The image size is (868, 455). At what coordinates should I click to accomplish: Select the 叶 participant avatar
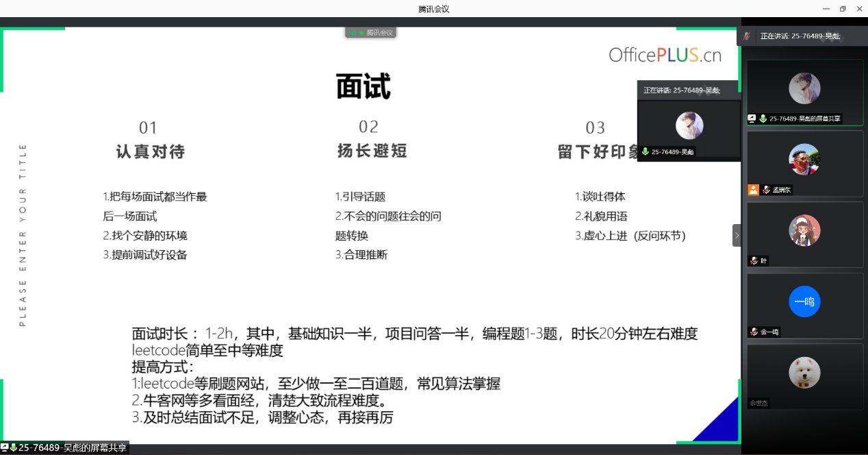tap(804, 230)
